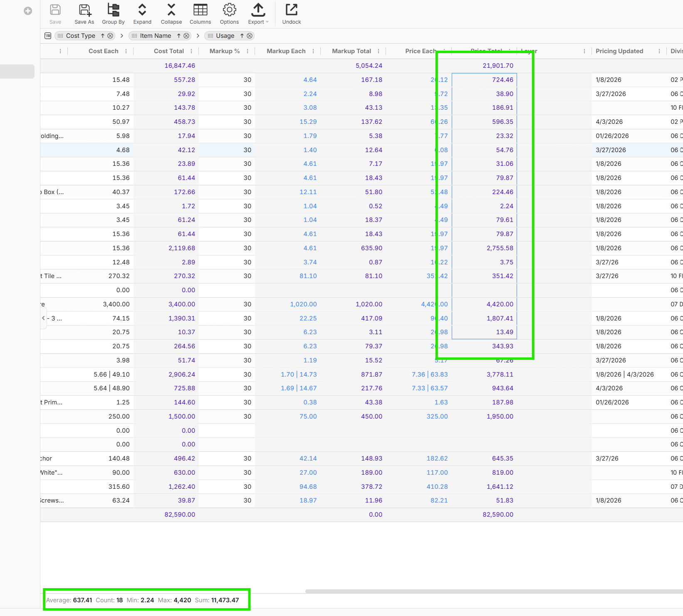Viewport: 683px width, 616px height.
Task: Open the Group By tool
Action: tap(113, 14)
